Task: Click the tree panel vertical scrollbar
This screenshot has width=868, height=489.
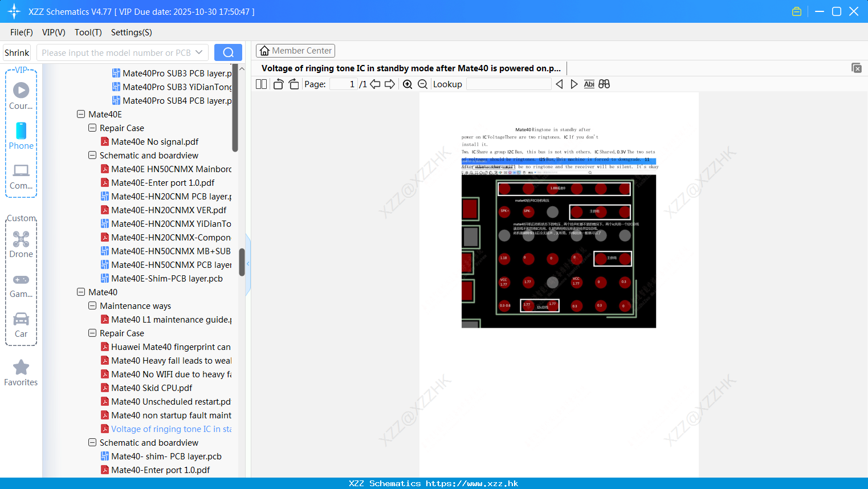Action: point(242,262)
